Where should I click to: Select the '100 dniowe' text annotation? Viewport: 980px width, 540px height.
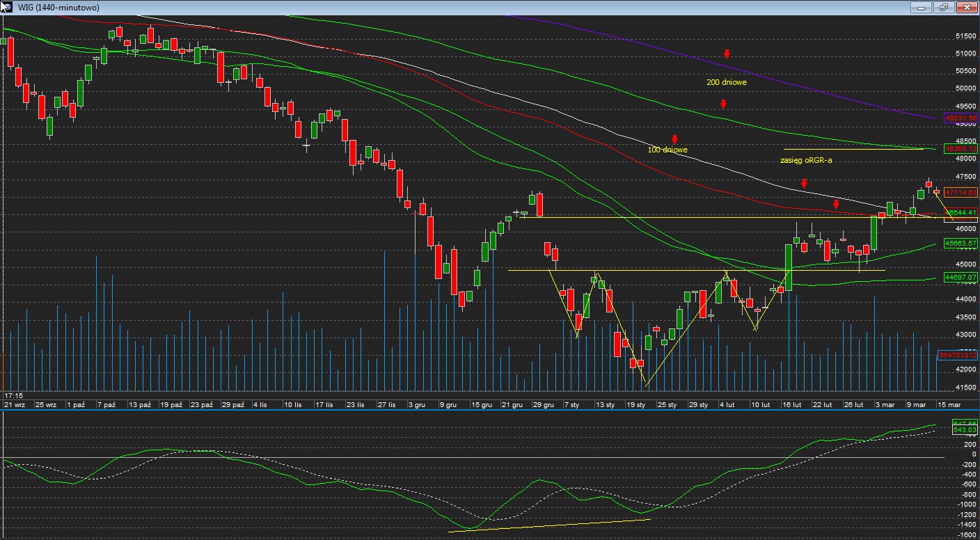pos(667,150)
